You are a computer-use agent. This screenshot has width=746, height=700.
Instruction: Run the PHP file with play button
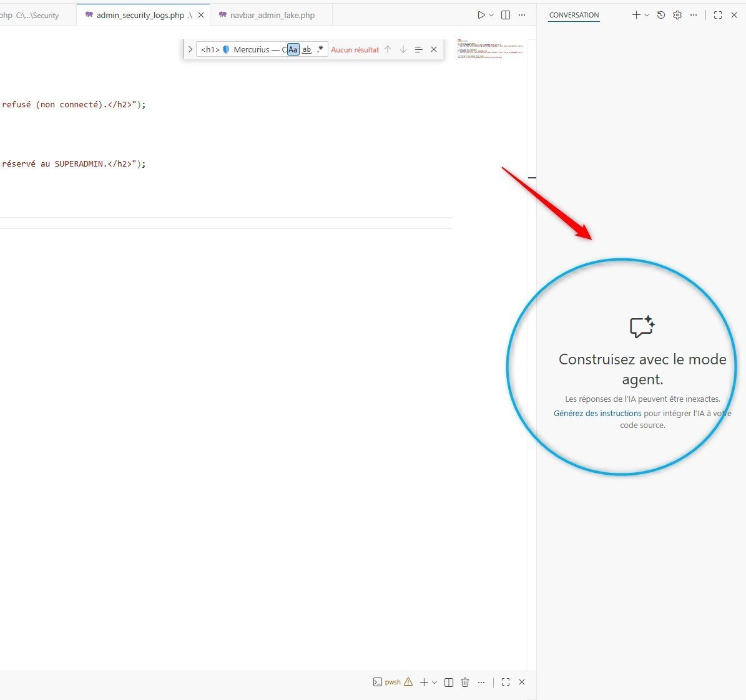(x=481, y=15)
